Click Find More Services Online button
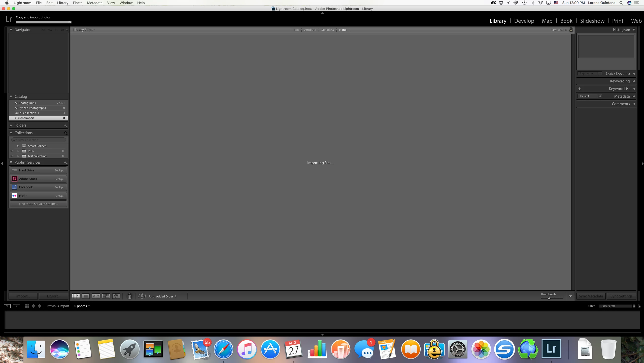Image resolution: width=644 pixels, height=363 pixels. tap(38, 204)
